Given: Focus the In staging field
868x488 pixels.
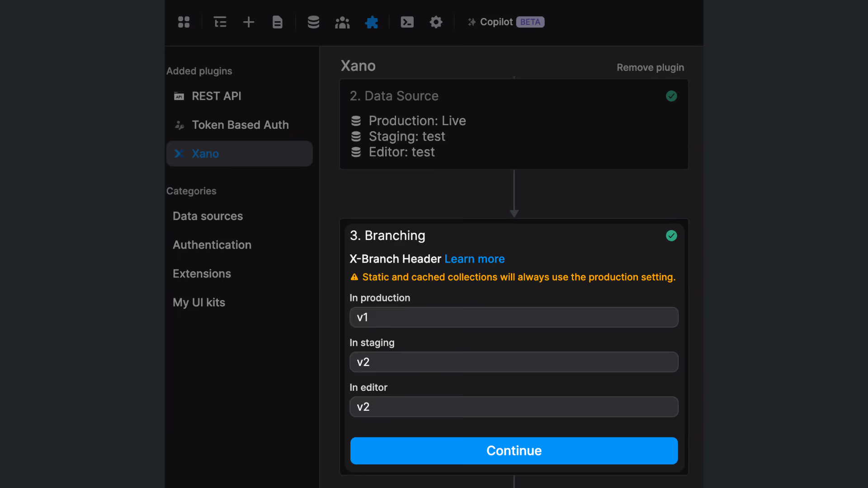Looking at the screenshot, I should pyautogui.click(x=514, y=362).
